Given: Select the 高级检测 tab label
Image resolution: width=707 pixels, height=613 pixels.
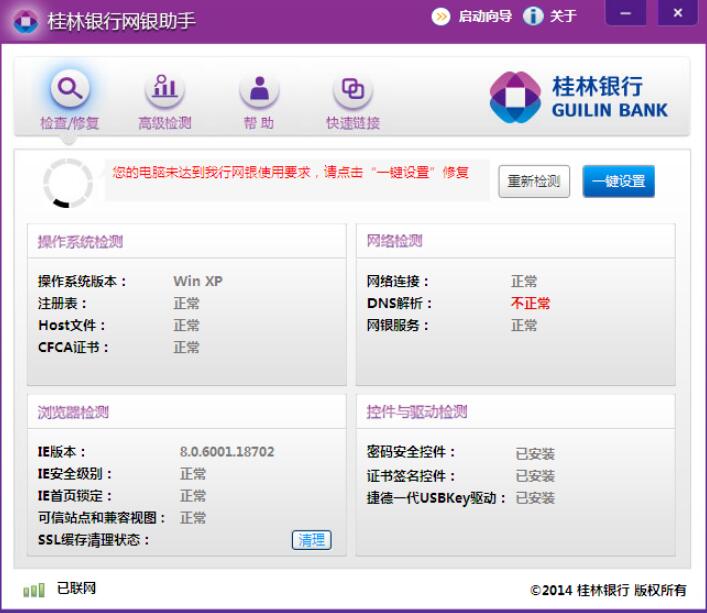Looking at the screenshot, I should click(165, 123).
